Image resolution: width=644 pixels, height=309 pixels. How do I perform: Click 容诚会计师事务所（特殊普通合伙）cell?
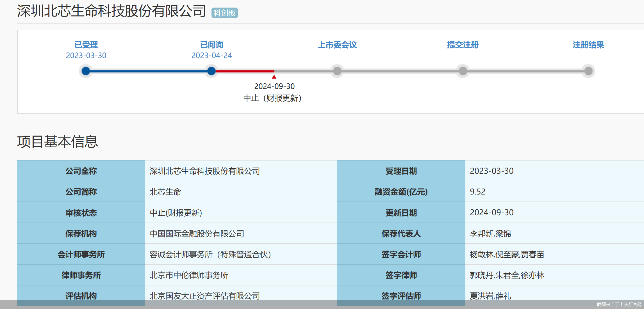point(241,254)
